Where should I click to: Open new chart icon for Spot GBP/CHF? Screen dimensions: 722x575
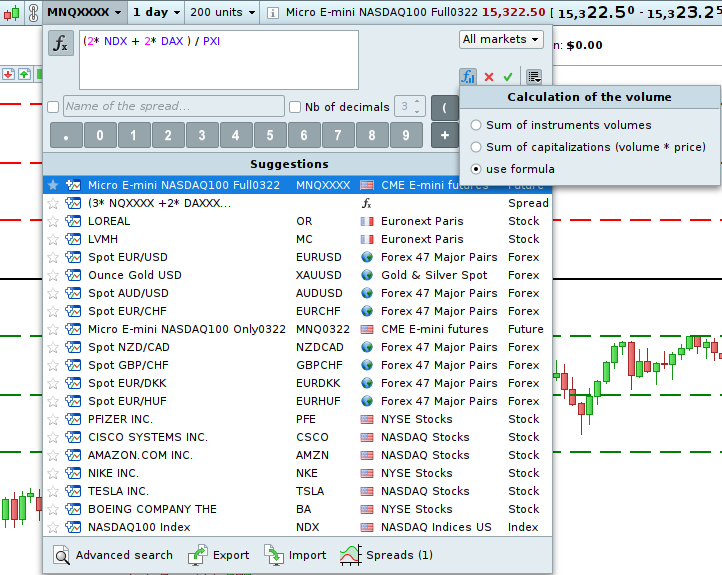(x=73, y=366)
